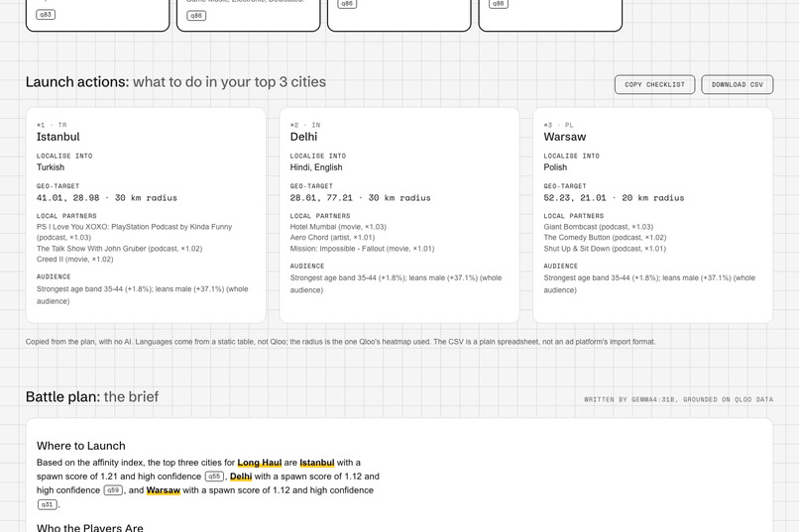The image size is (799, 532).
Task: Click geo-target "41.01, 28.98 · 30 km radius"
Action: coord(106,198)
